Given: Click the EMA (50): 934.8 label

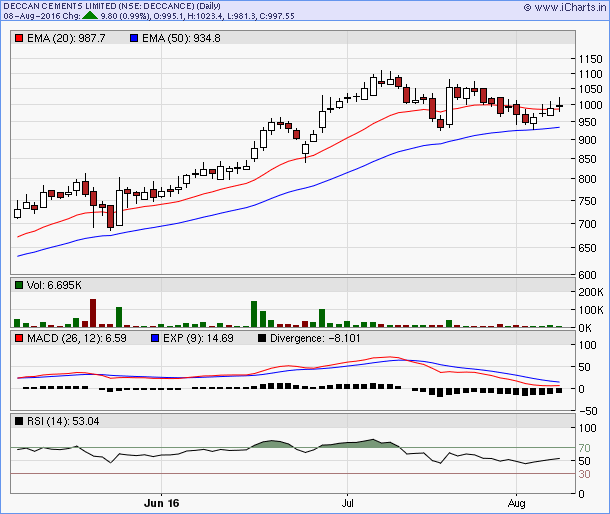Looking at the screenshot, I should 181,38.
